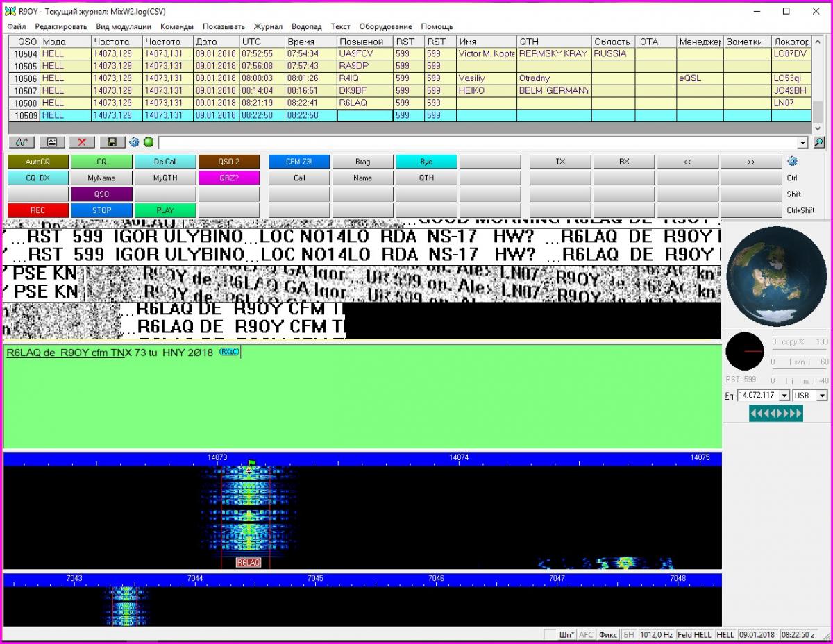Screen dimensions: 833x644
Task: Click the magnifier search icon beside combo box
Action: tap(819, 142)
